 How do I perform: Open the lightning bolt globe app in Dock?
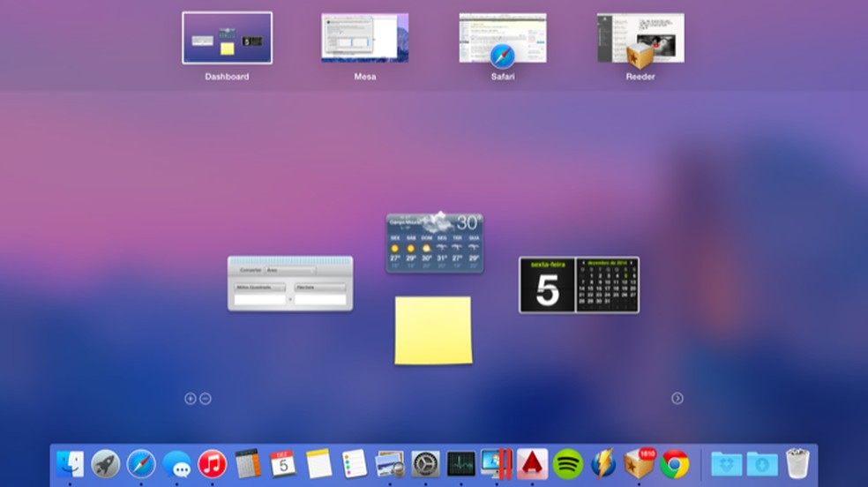click(603, 463)
